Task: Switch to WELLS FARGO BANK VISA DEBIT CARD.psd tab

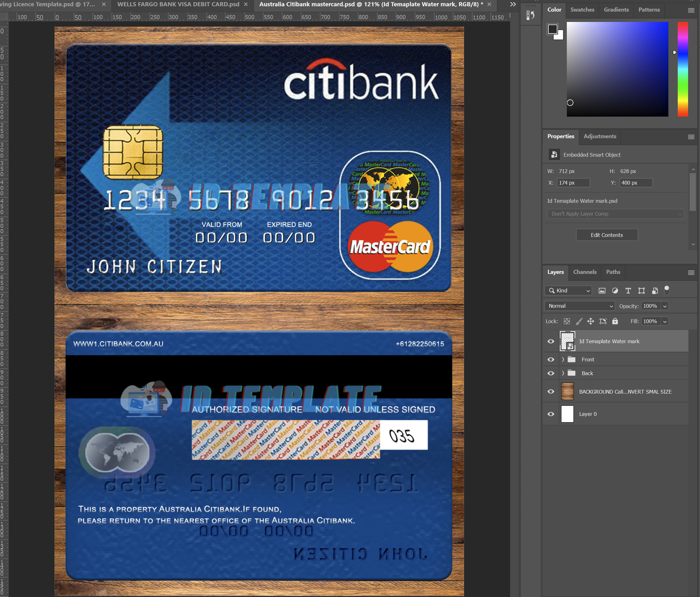Action: pyautogui.click(x=178, y=4)
